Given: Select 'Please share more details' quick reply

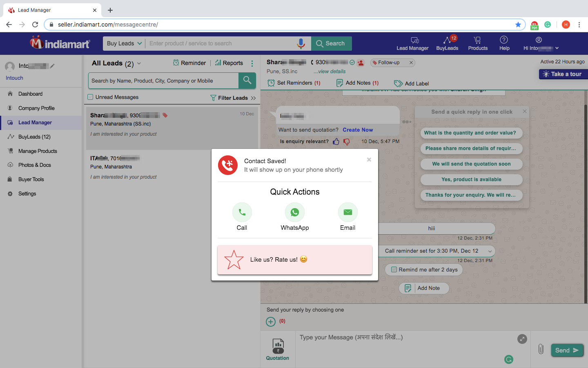Looking at the screenshot, I should [x=471, y=148].
